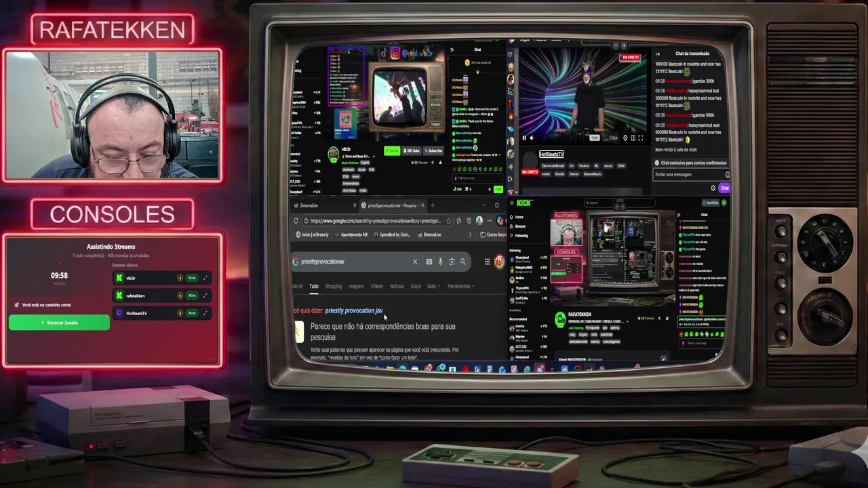Enter fullscreen on the HotBeatsTV player
Viewport: 868px width, 488px height.
pyautogui.click(x=641, y=138)
